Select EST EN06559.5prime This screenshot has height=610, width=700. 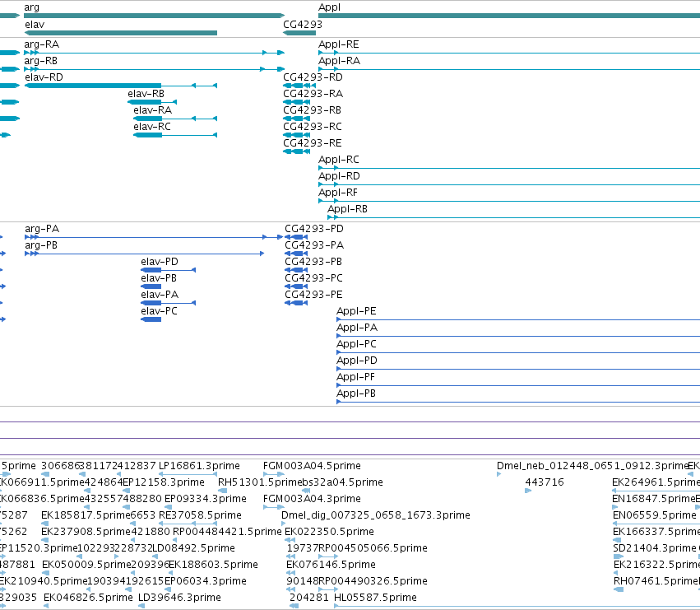point(655,515)
